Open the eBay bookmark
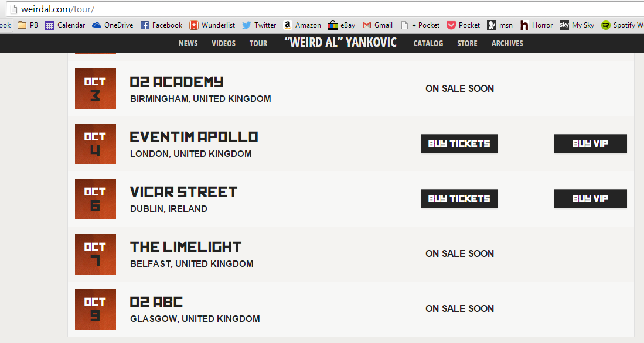The width and height of the screenshot is (644, 343). point(342,25)
